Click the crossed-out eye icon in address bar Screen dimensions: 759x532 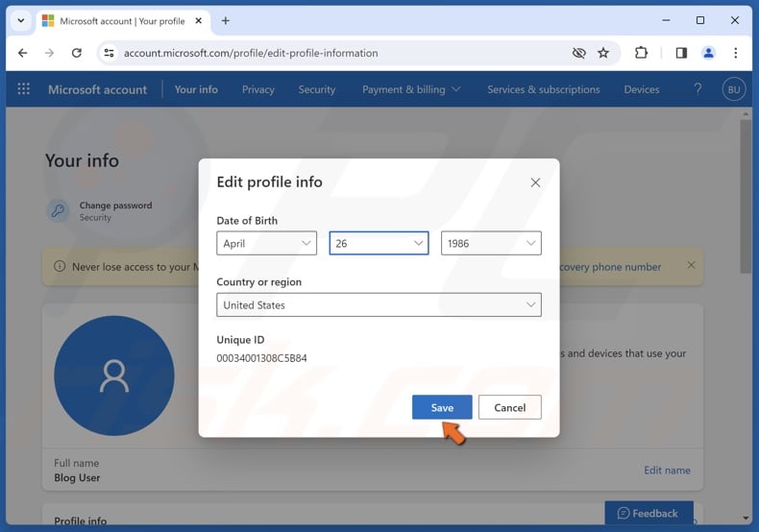coord(579,53)
